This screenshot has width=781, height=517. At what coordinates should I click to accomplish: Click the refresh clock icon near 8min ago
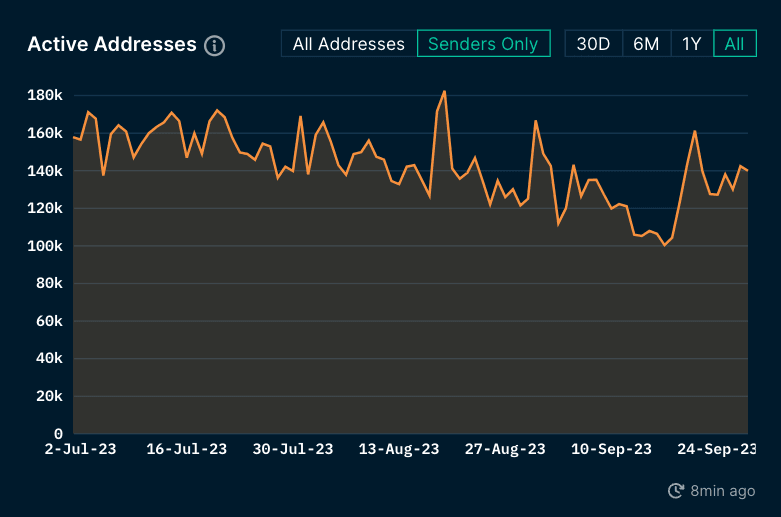676,491
